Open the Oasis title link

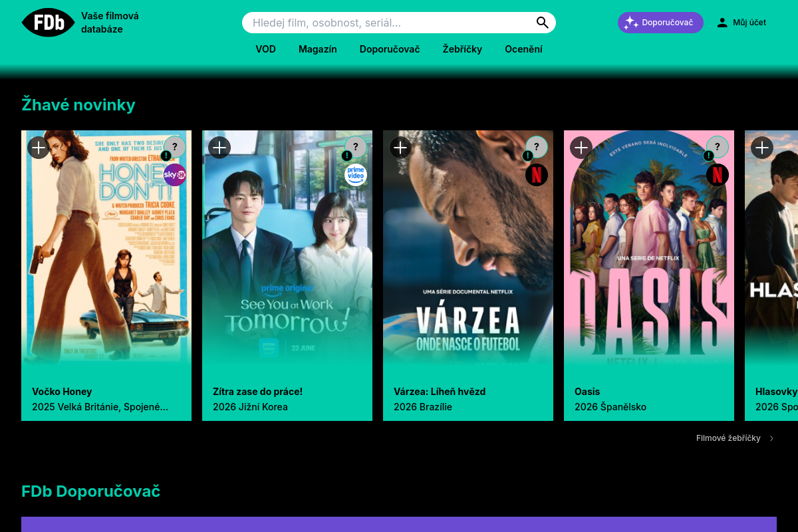587,392
